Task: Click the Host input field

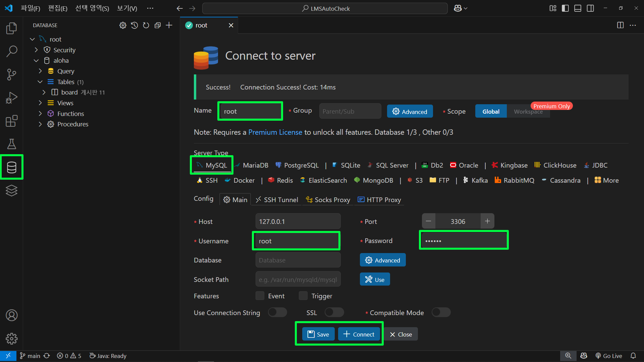Action: coord(298,221)
